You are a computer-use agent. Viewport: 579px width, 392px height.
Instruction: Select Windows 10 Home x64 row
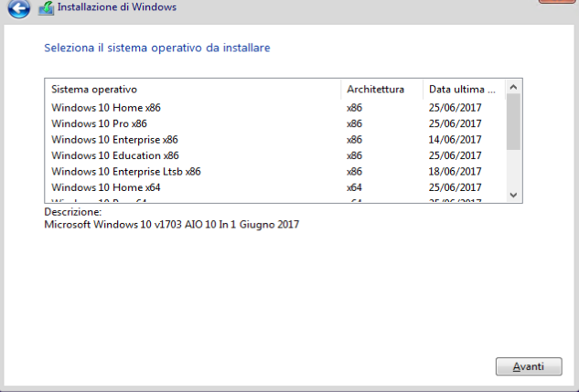click(275, 187)
